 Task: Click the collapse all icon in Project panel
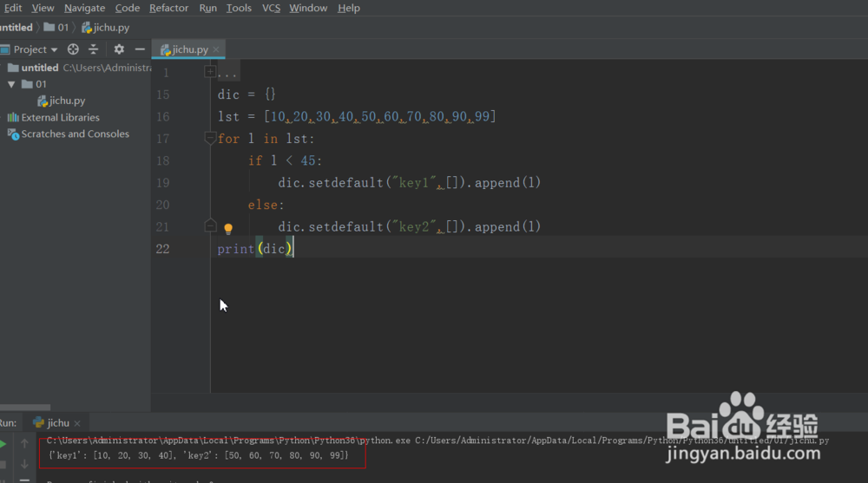pos(93,49)
